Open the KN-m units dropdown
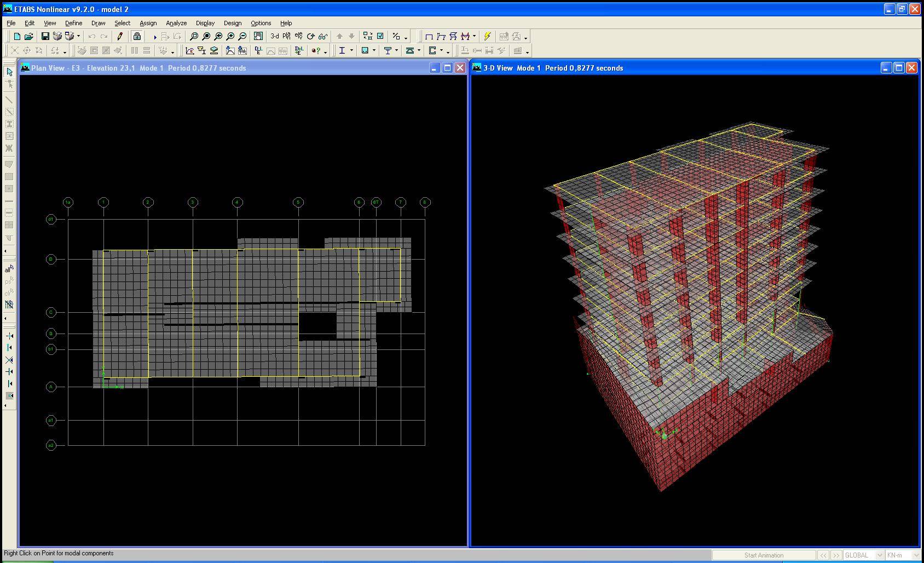The image size is (924, 563). pyautogui.click(x=916, y=555)
